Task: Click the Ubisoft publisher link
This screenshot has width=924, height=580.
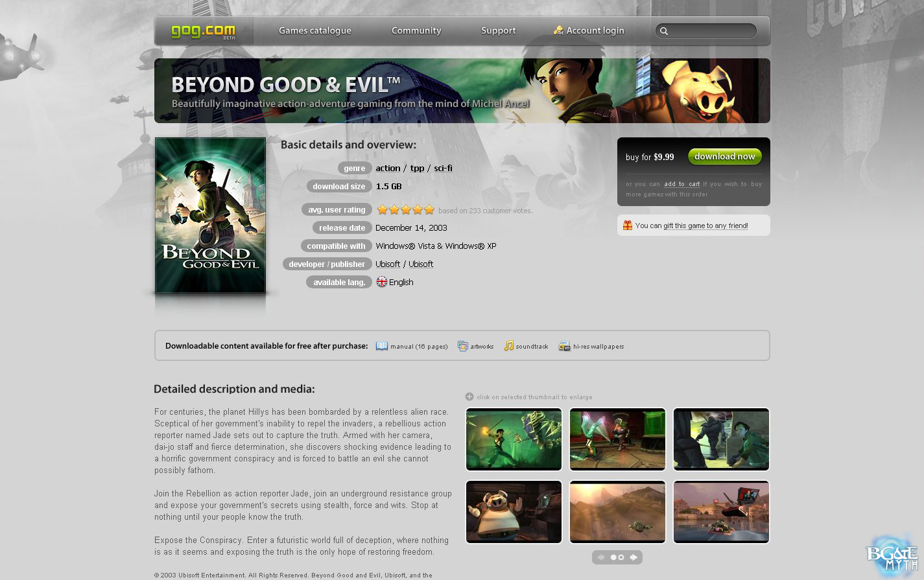Action: pyautogui.click(x=421, y=264)
